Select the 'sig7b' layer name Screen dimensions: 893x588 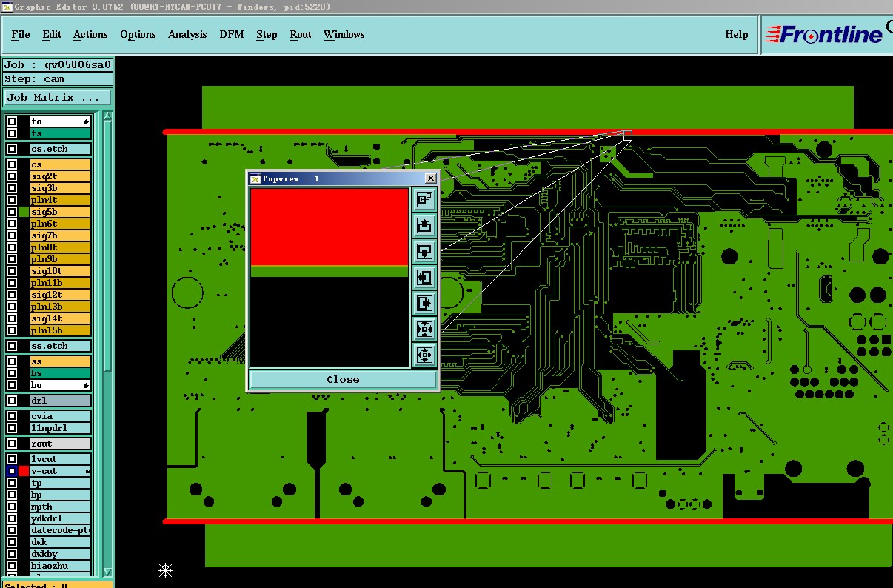pyautogui.click(x=61, y=235)
